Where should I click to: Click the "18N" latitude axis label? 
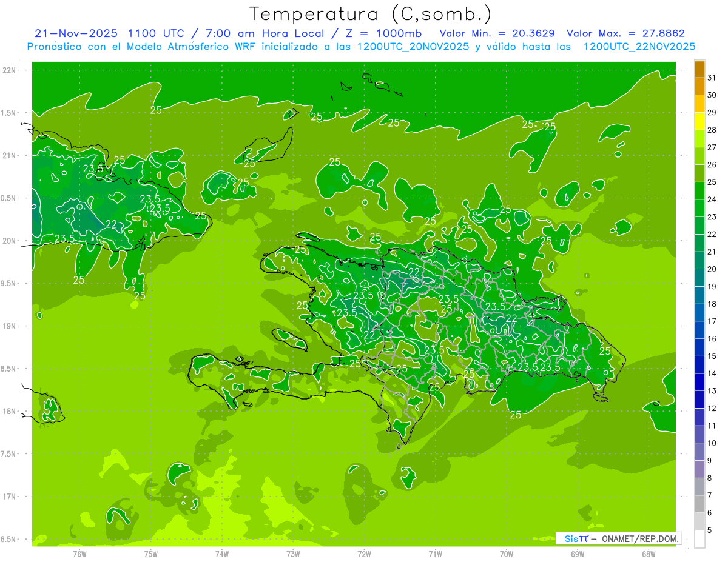(x=10, y=411)
